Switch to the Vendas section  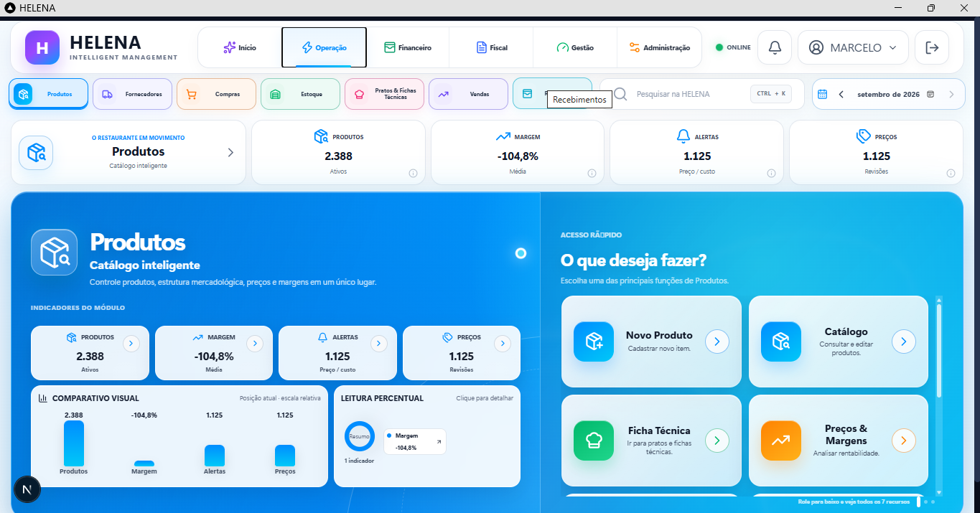[468, 94]
